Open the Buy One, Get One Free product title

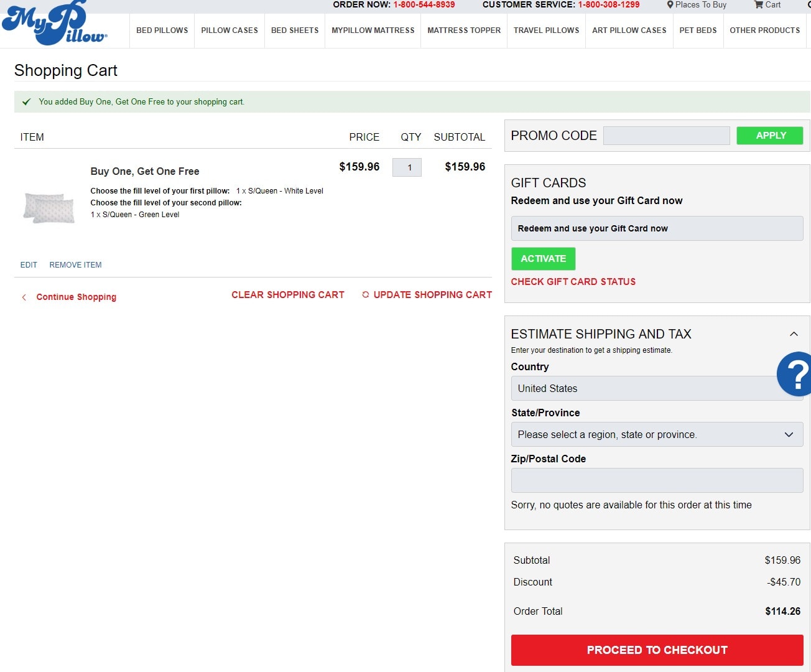[145, 172]
